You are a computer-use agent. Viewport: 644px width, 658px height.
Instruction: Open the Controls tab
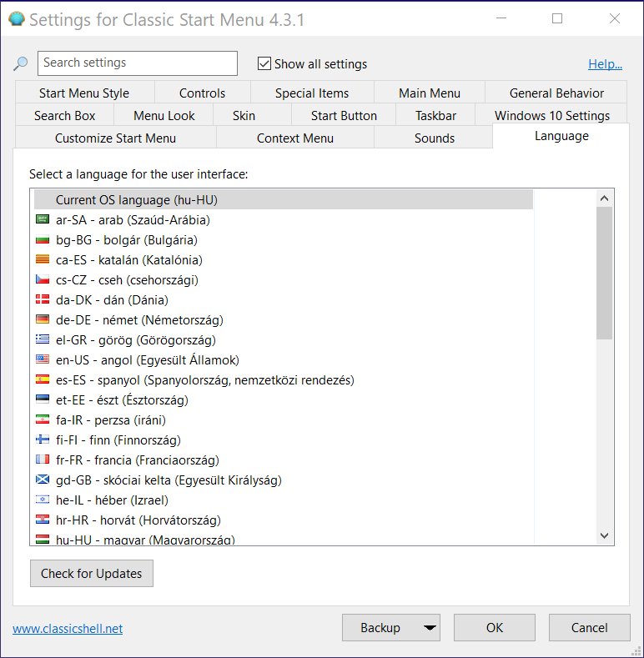pyautogui.click(x=203, y=93)
